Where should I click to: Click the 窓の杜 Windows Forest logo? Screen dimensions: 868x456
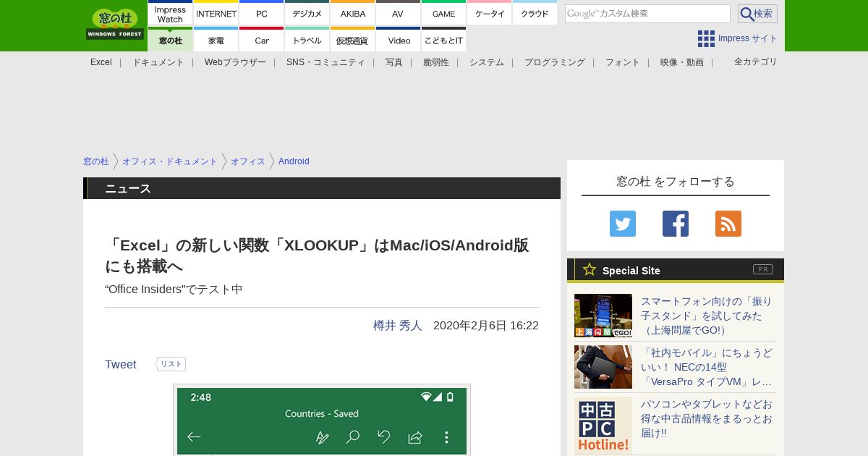point(115,25)
